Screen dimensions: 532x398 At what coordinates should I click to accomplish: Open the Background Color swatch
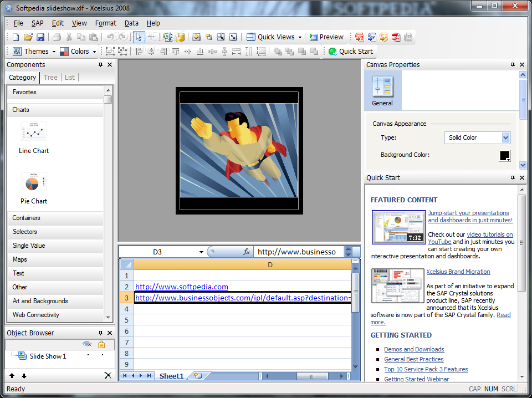(505, 155)
